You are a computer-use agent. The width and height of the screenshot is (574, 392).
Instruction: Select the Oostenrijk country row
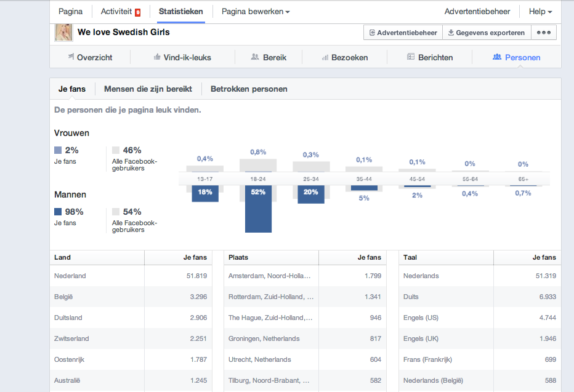(x=131, y=359)
